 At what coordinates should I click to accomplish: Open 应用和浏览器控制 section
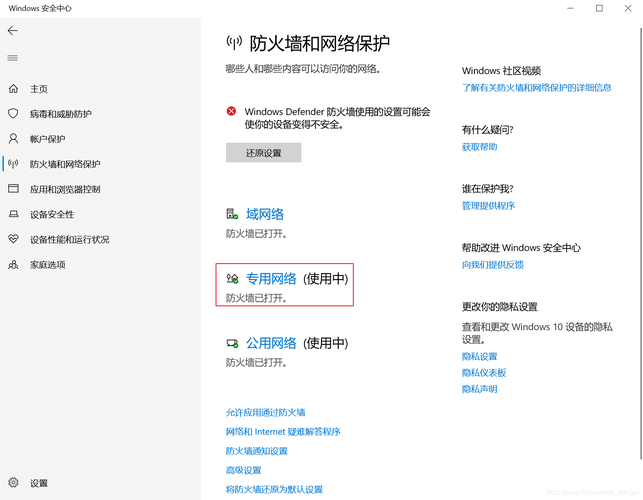click(x=65, y=189)
